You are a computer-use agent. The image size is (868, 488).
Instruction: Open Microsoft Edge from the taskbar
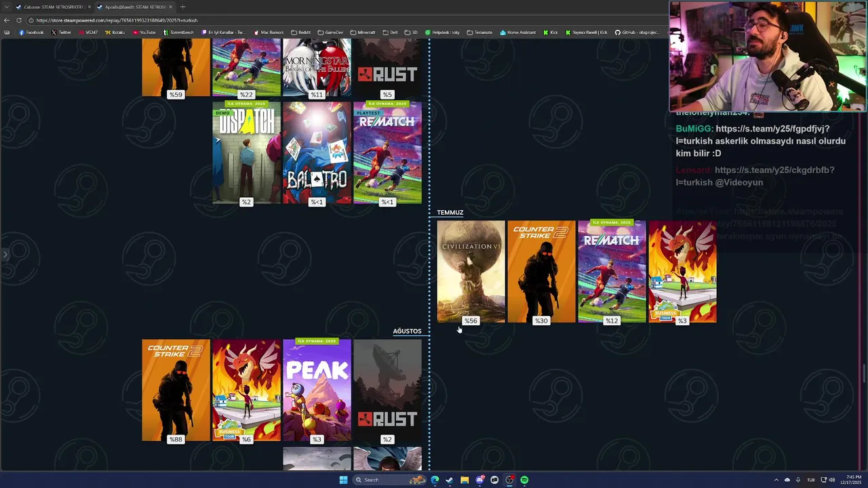pos(435,480)
